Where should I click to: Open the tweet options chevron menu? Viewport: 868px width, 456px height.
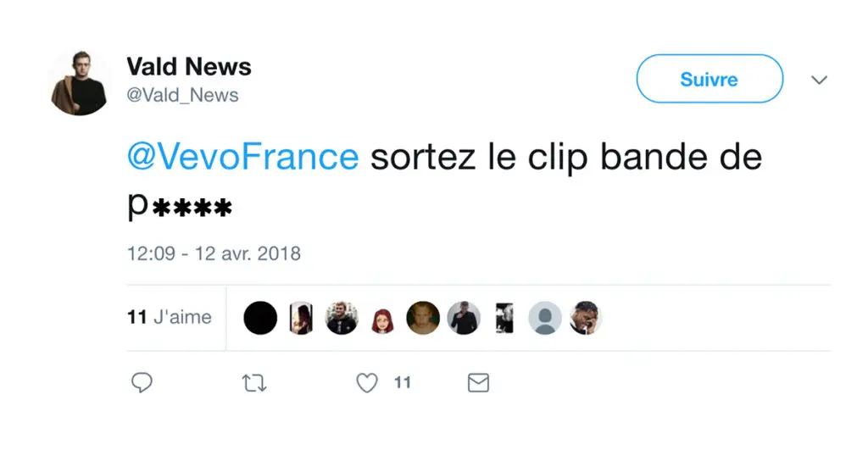click(820, 80)
